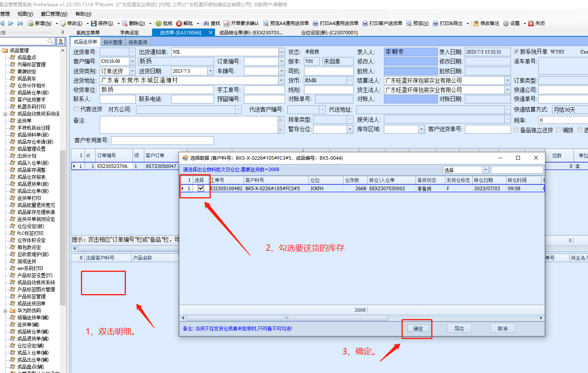The height and width of the screenshot is (373, 588).
Task: Open the 报关管理 sub-tab
Action: 113,42
